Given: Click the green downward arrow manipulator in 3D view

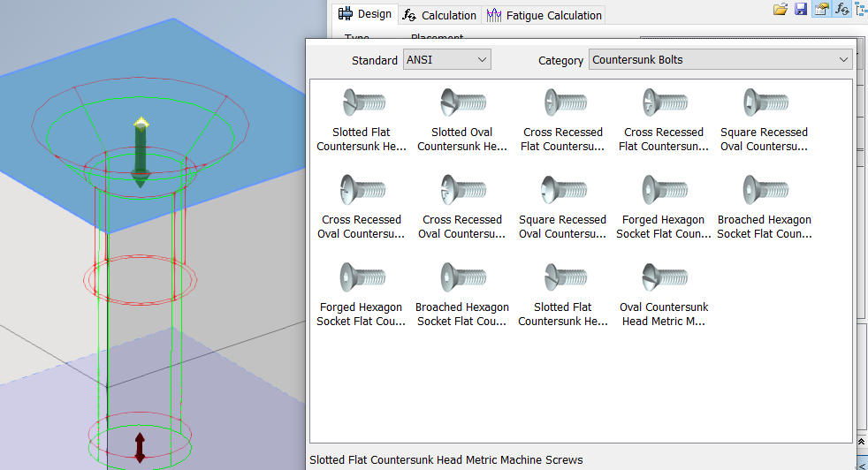Looking at the screenshot, I should 141,155.
